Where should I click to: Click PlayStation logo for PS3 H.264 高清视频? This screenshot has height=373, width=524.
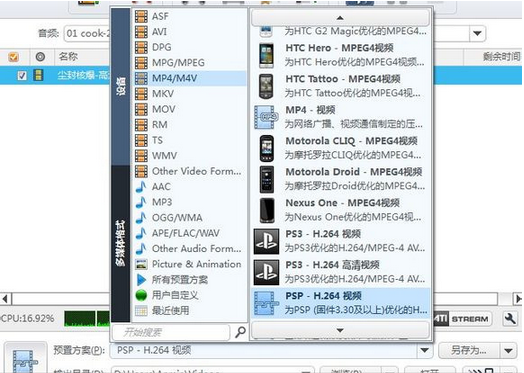[266, 272]
